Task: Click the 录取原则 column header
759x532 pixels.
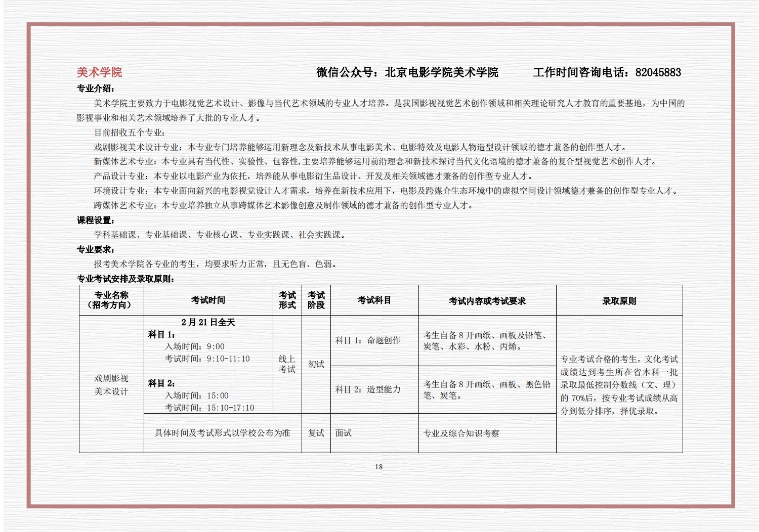Action: [x=619, y=301]
